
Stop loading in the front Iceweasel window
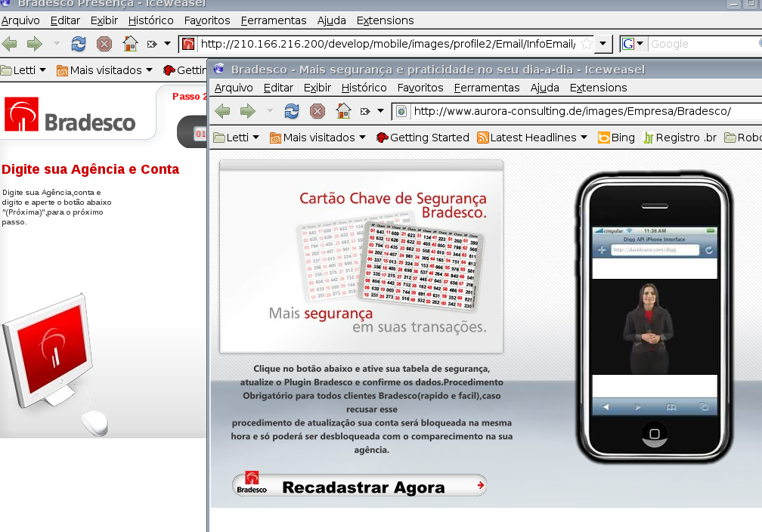pyautogui.click(x=317, y=111)
